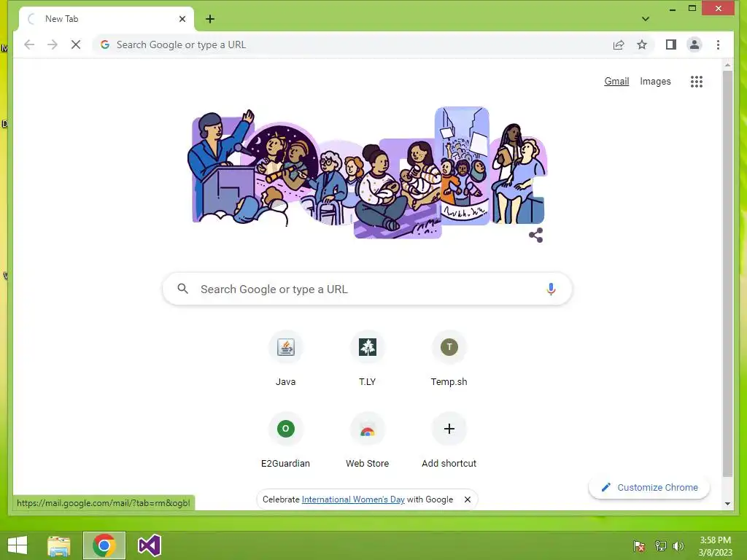Bookmark this tab with the star icon
This screenshot has width=747, height=560.
pyautogui.click(x=642, y=44)
